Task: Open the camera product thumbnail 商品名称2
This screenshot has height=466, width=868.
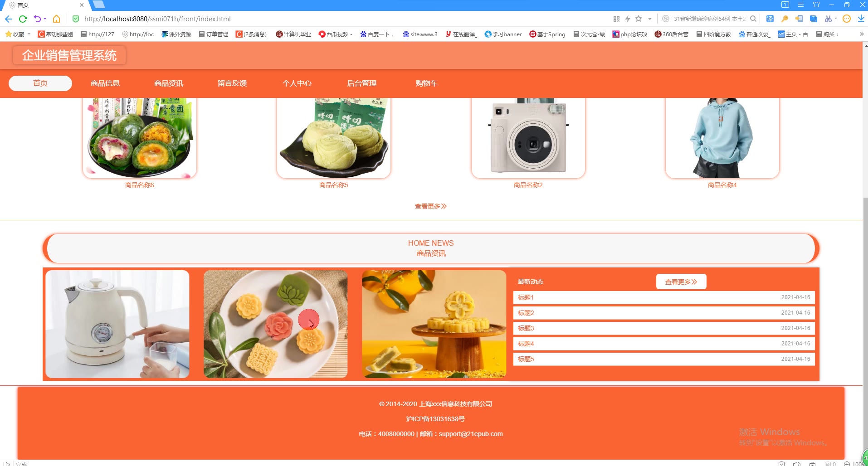Action: point(528,138)
